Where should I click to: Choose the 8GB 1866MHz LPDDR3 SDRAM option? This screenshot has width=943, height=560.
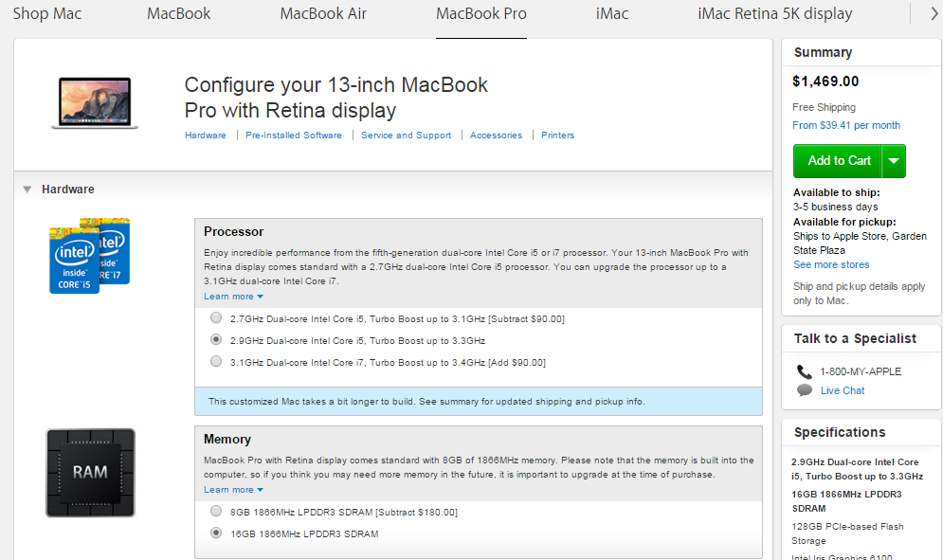[216, 512]
